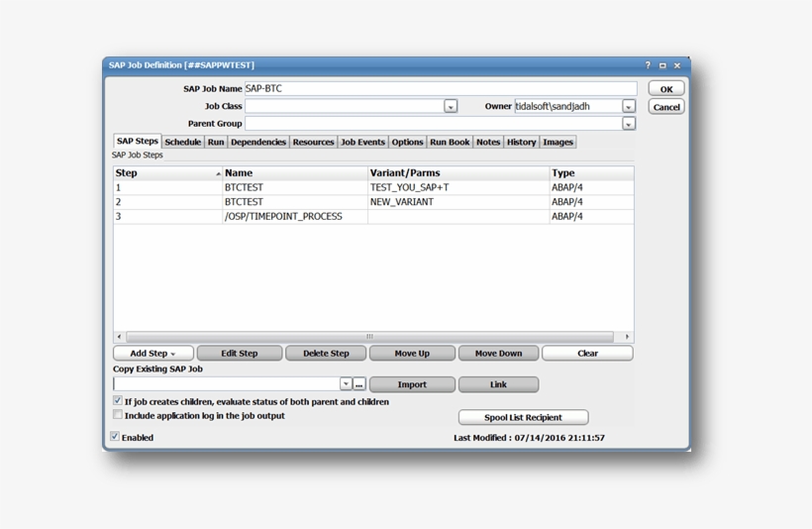Click the Import button

[x=412, y=384]
